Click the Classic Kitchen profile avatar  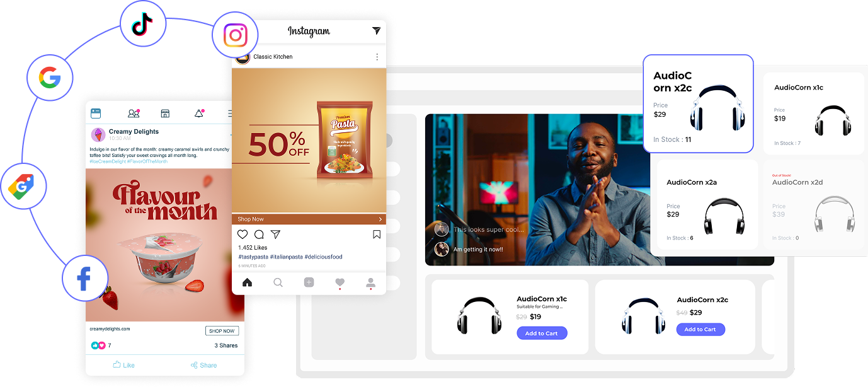point(243,57)
